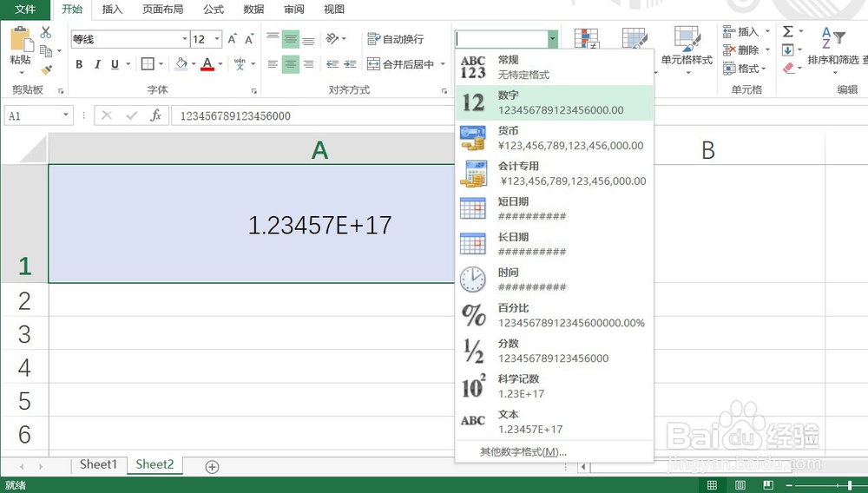This screenshot has width=868, height=493.
Task: Click 合并后居中 merge and center button
Action: pyautogui.click(x=401, y=64)
